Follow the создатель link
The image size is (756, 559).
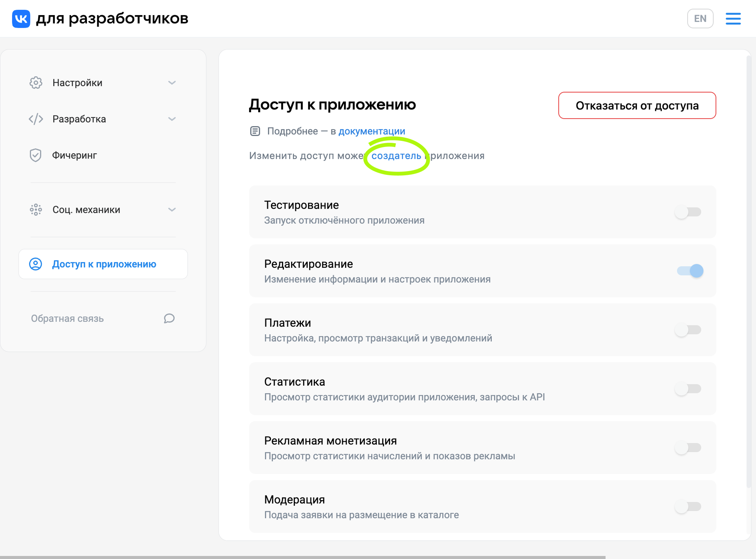tap(396, 156)
